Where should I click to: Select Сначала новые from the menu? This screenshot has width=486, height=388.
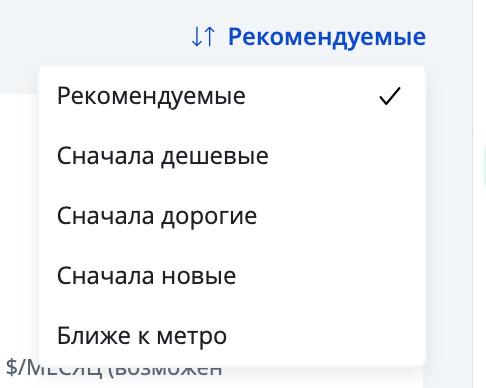[x=232, y=276]
